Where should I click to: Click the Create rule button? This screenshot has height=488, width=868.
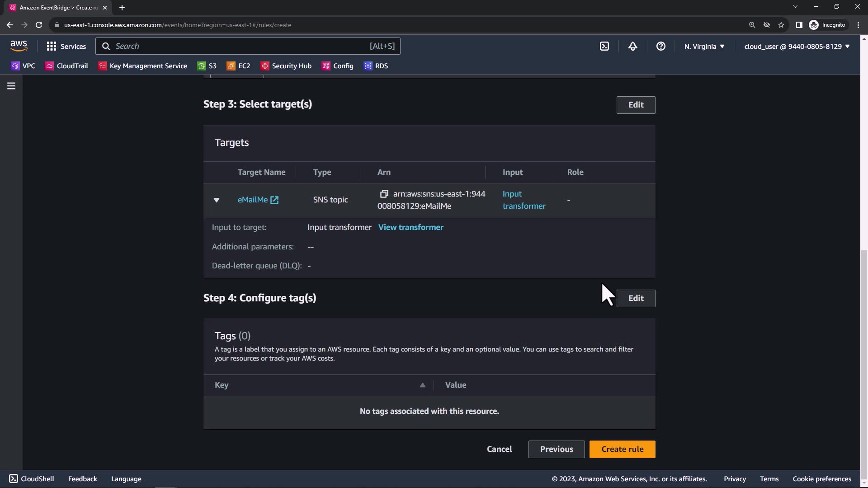(622, 449)
